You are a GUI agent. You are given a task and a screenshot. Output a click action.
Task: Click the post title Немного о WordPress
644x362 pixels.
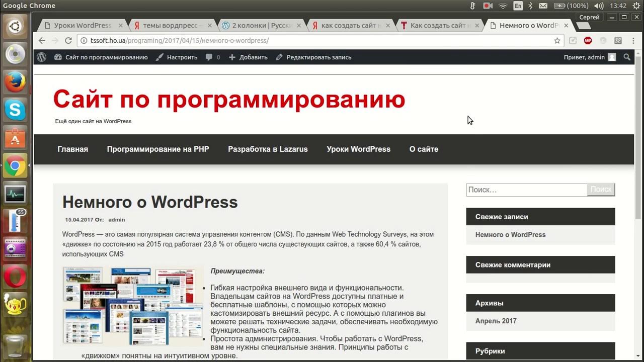[x=150, y=202]
